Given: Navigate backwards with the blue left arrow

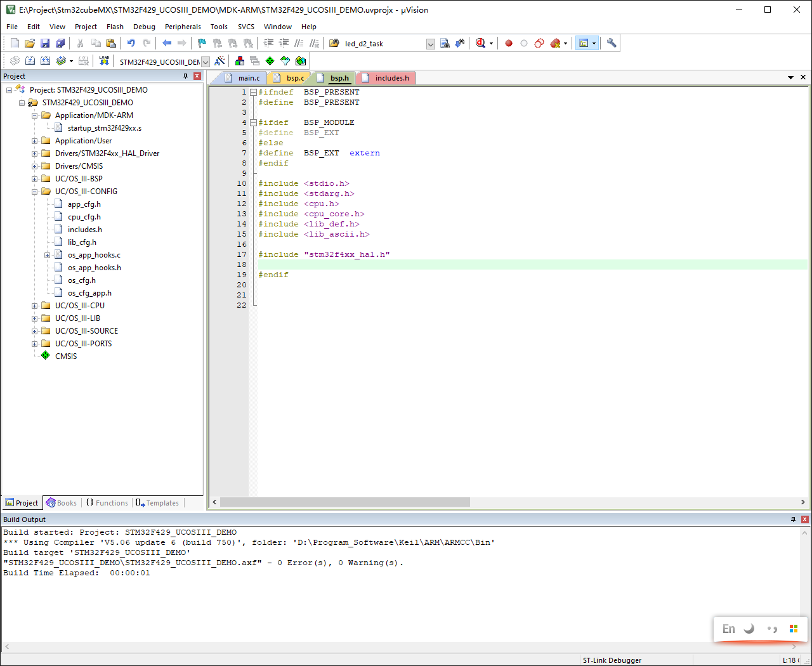Looking at the screenshot, I should pos(167,43).
